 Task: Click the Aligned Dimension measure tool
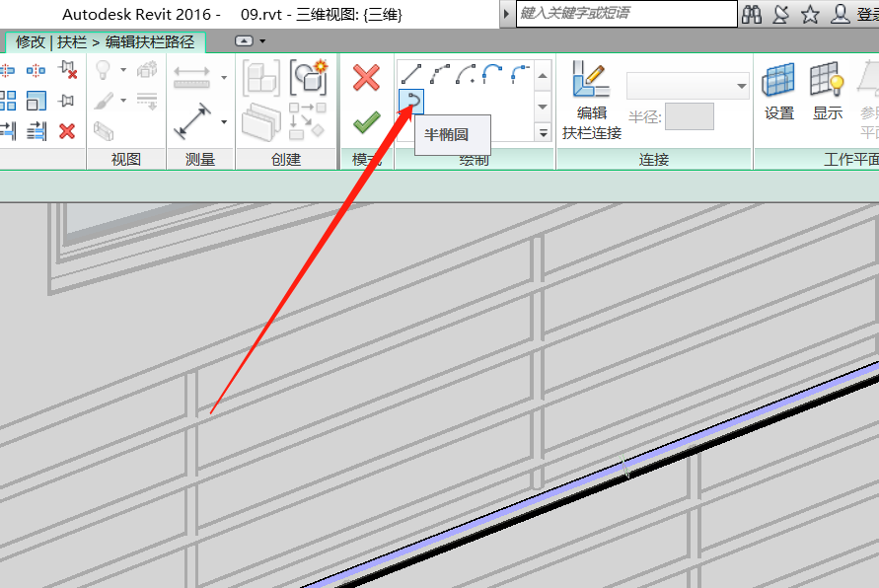click(190, 123)
